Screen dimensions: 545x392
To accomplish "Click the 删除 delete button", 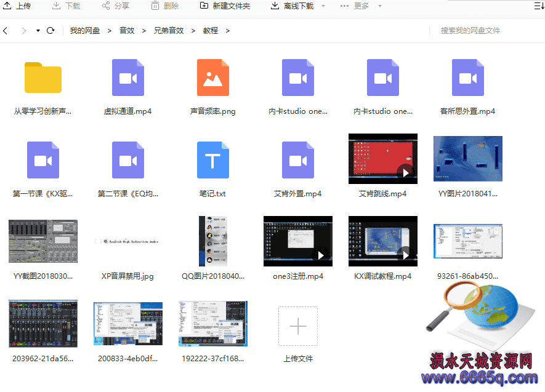I will [x=165, y=6].
